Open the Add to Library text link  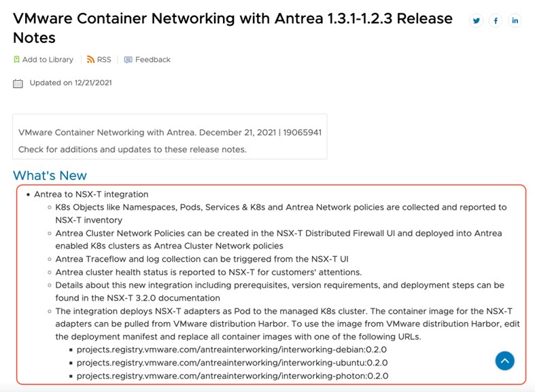pyautogui.click(x=48, y=60)
